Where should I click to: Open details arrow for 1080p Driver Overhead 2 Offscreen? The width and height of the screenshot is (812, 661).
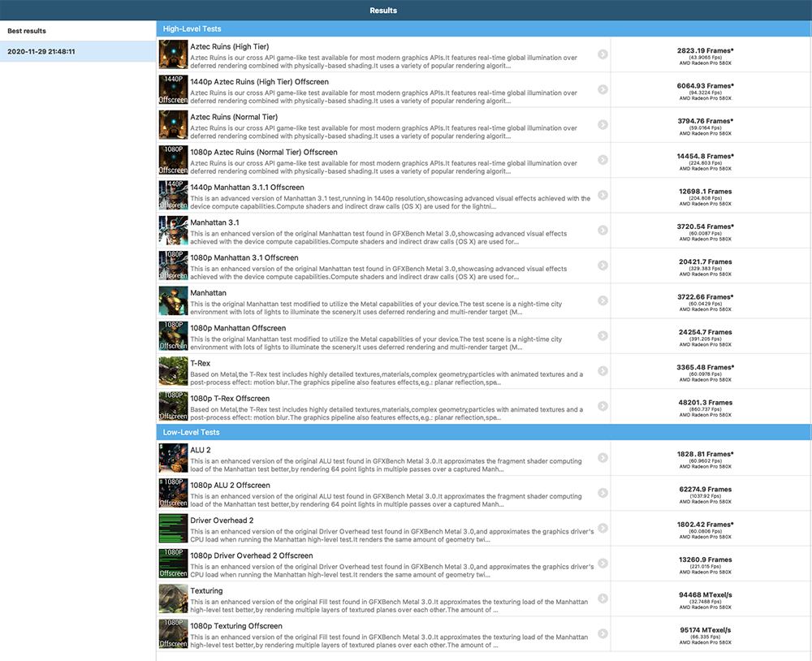603,564
